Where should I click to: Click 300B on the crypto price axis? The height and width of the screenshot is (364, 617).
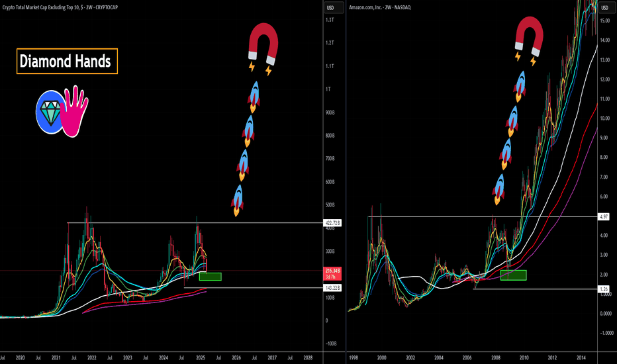[x=330, y=251]
